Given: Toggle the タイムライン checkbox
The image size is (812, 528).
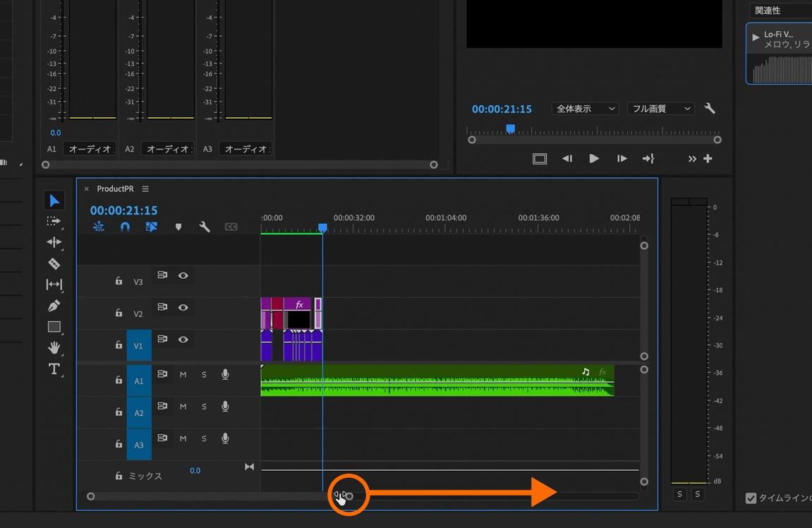Looking at the screenshot, I should (751, 498).
